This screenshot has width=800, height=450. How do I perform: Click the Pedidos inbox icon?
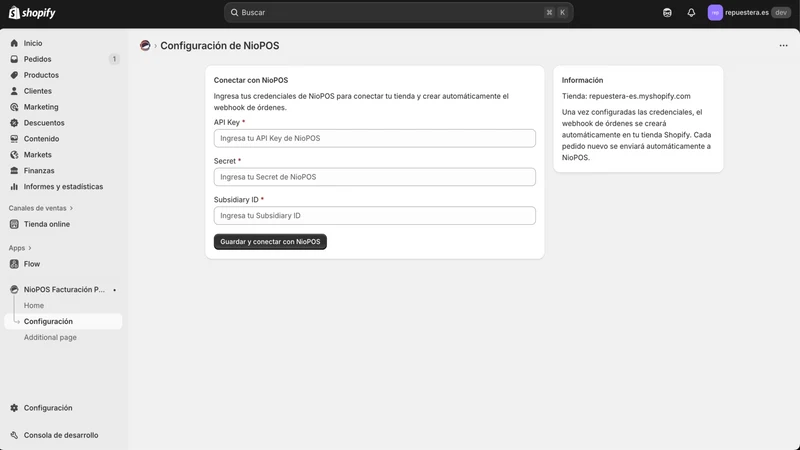click(14, 59)
